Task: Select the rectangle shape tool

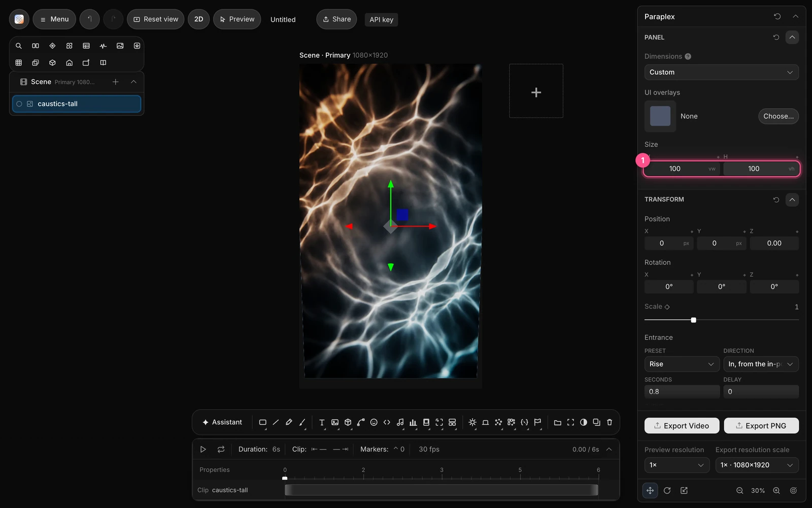Action: (262, 422)
